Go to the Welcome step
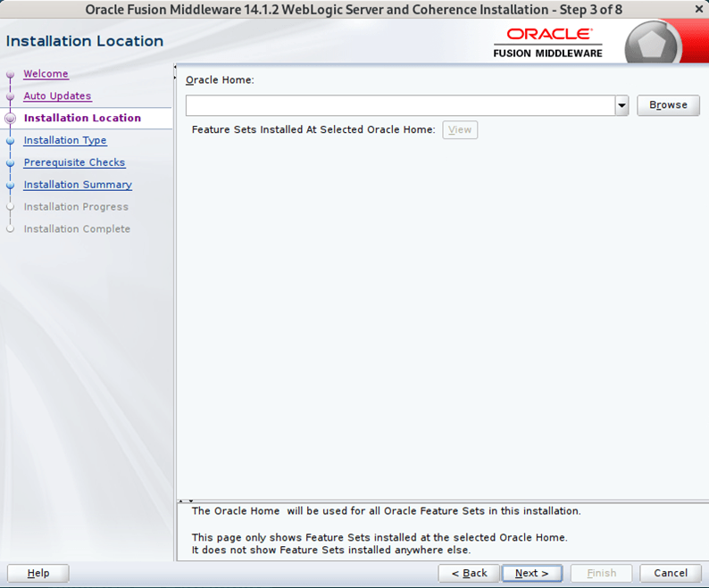This screenshot has height=588, width=709. click(46, 74)
